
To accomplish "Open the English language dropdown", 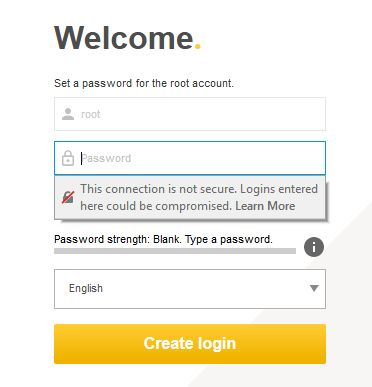I will coord(190,289).
